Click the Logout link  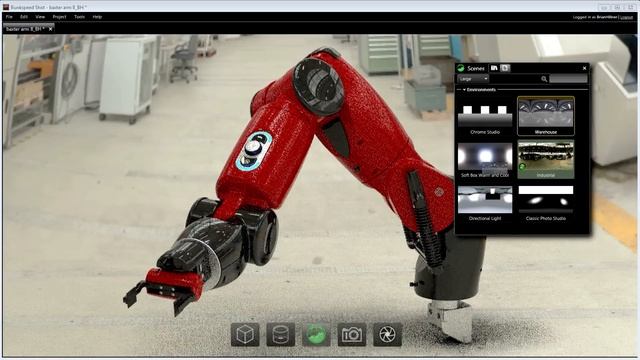click(x=627, y=17)
